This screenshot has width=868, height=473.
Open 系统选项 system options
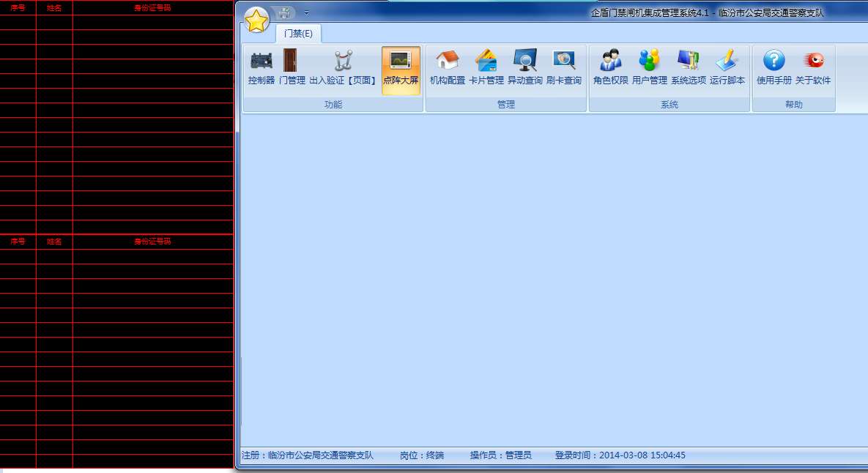tap(688, 68)
